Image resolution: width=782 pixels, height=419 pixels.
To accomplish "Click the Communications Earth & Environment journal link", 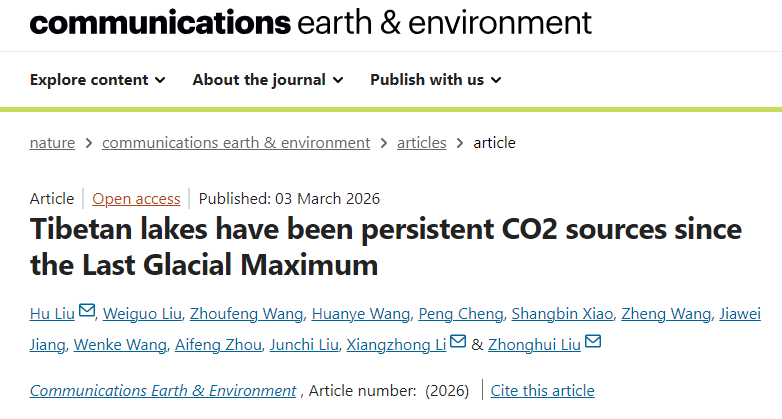I will 163,390.
